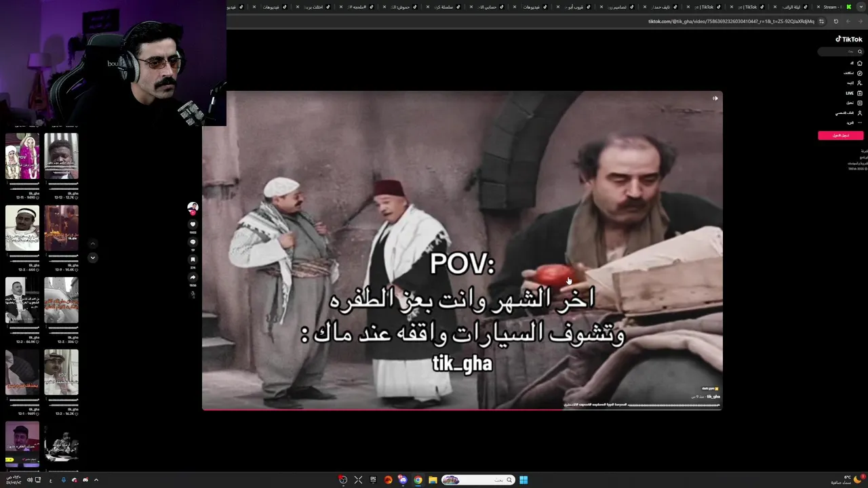
Task: Open the thumbnail with 14.4K likes
Action: (x=61, y=228)
